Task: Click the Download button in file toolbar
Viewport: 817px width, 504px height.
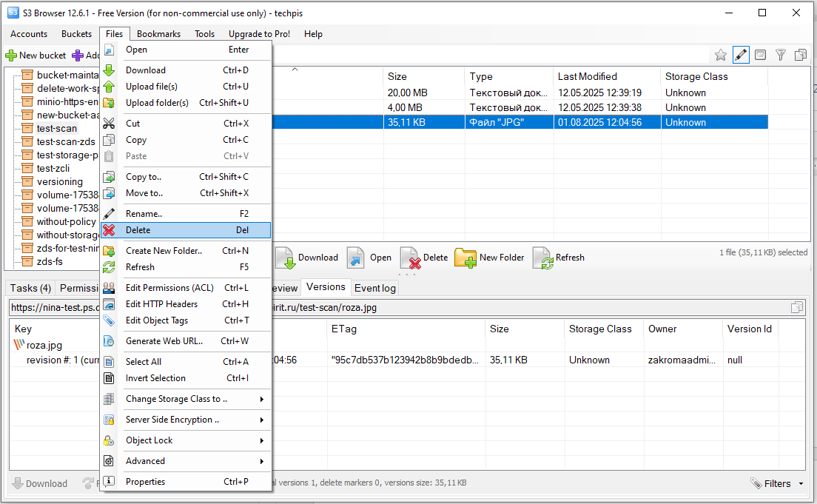Action: click(307, 258)
